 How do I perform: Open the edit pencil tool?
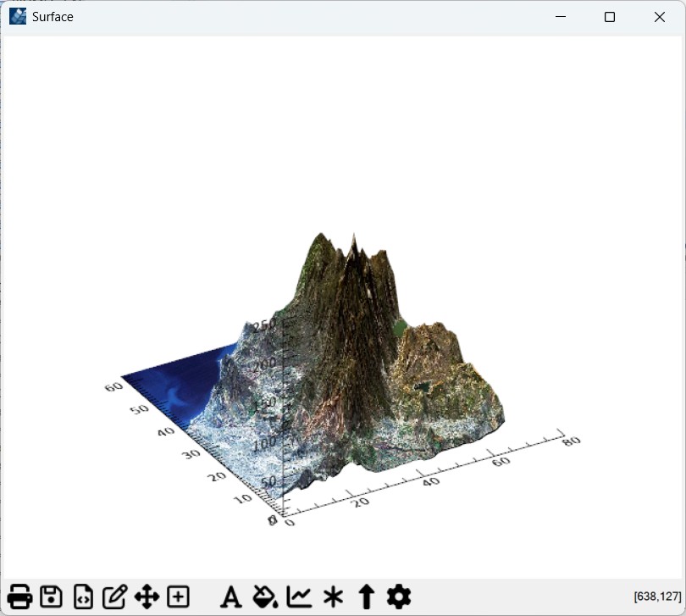(114, 597)
